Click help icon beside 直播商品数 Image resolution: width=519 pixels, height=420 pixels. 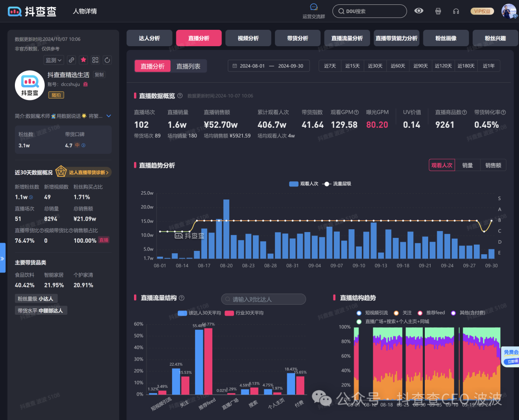pyautogui.click(x=464, y=112)
